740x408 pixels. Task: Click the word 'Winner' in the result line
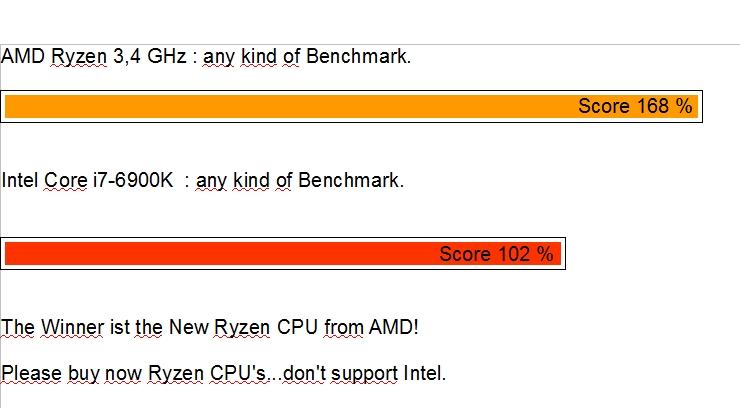[72, 327]
